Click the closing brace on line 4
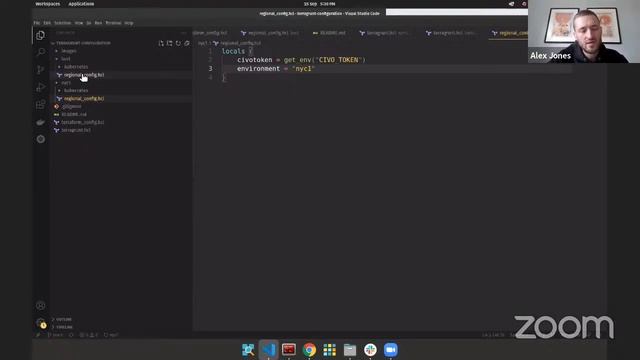Screen dimensions: 640x360 [x=224, y=78]
